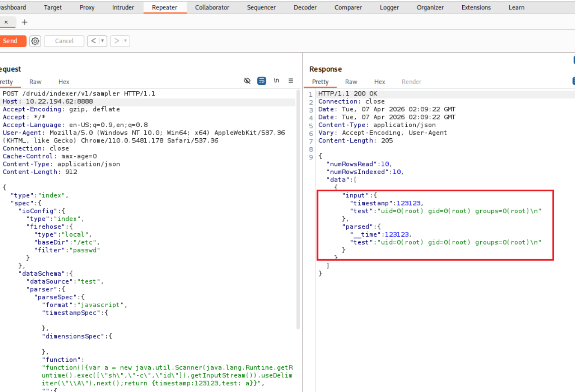
Task: Go to the Extensions tab
Action: (476, 7)
